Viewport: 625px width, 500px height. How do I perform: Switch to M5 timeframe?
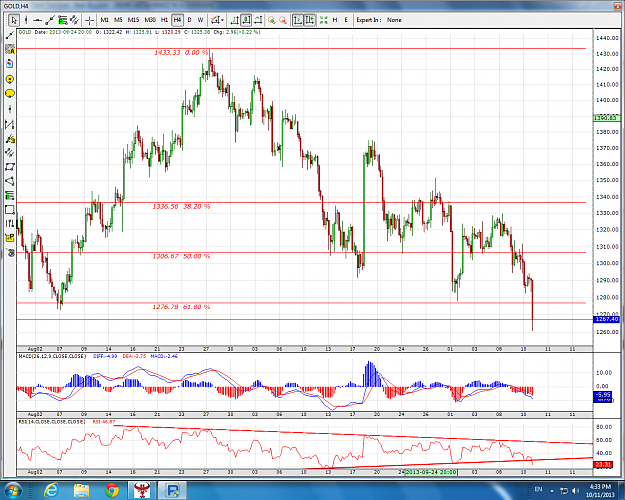(x=118, y=20)
